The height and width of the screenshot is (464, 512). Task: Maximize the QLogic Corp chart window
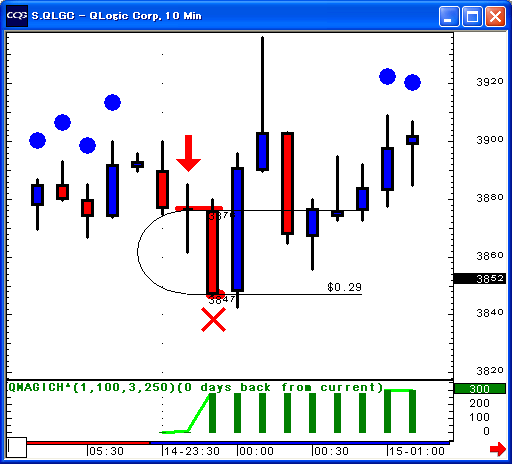click(x=472, y=16)
